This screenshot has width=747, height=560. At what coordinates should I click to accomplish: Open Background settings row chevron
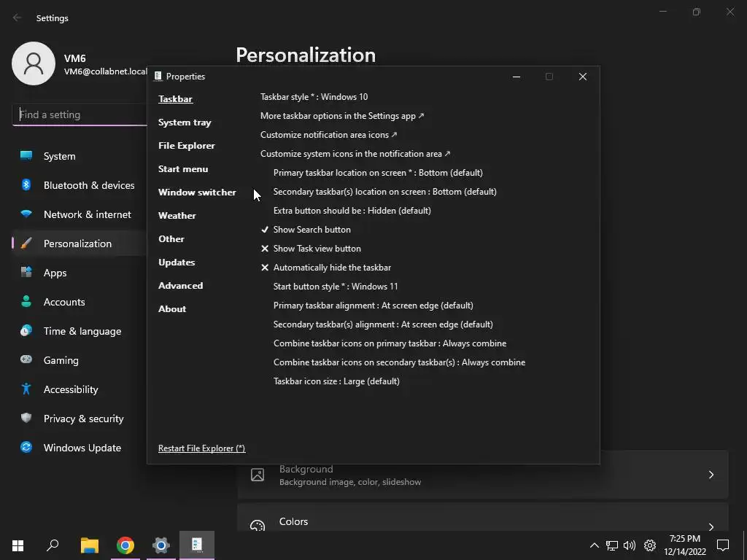pos(711,475)
